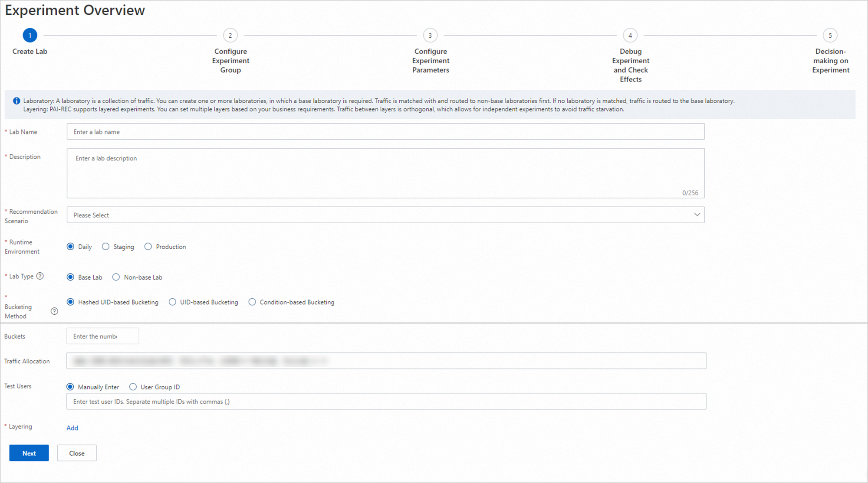Click the Next button
This screenshot has width=868, height=483.
click(x=29, y=453)
